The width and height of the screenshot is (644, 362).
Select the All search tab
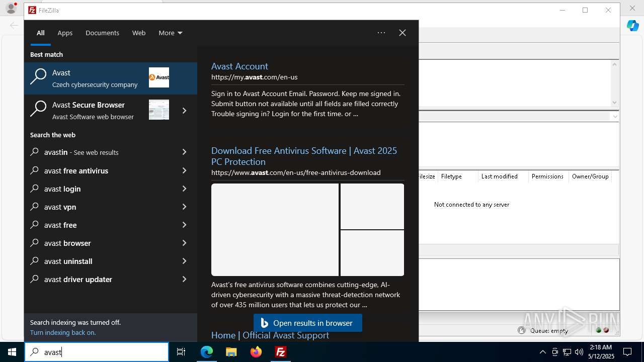(x=41, y=33)
